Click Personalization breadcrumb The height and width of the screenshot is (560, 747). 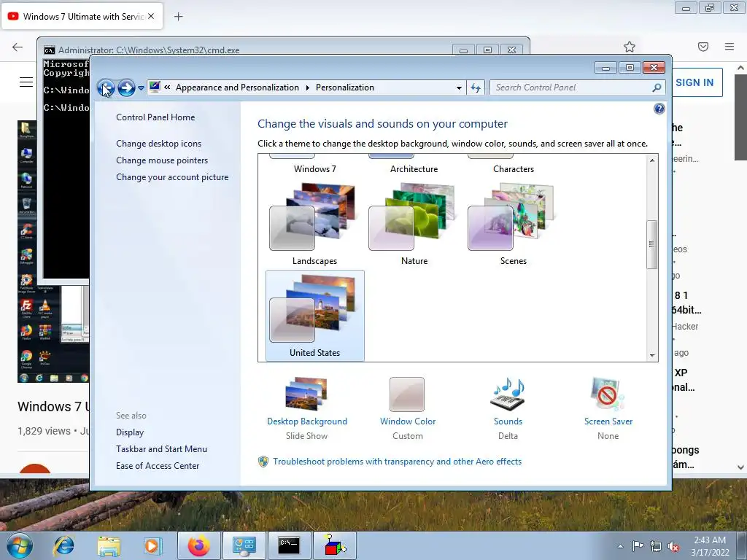pos(345,87)
